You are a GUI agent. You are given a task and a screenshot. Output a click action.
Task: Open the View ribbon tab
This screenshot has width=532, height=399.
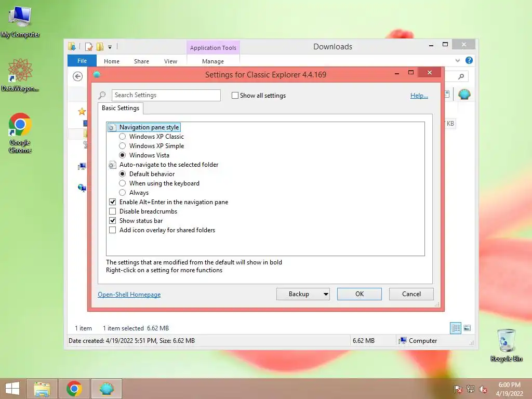tap(170, 61)
